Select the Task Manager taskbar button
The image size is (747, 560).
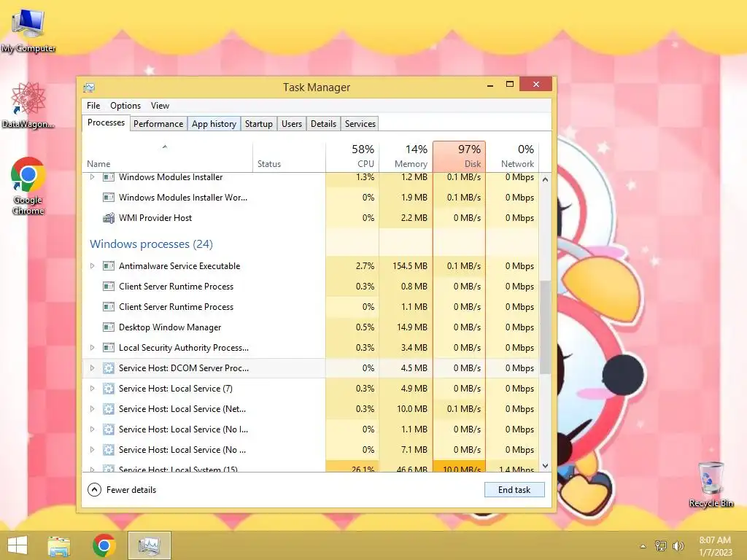(x=149, y=545)
